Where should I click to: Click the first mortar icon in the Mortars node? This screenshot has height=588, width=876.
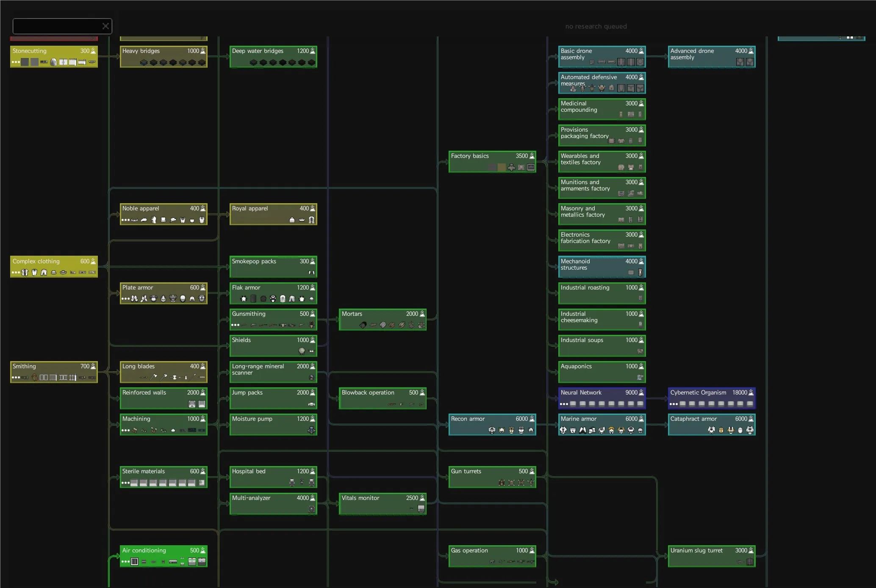pyautogui.click(x=363, y=325)
